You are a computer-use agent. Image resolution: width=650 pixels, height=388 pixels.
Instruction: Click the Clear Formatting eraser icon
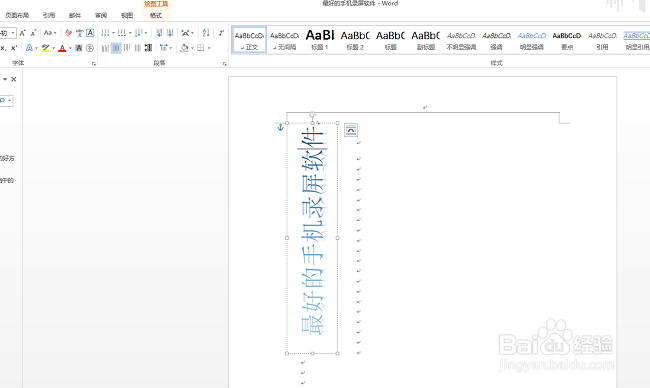[69, 33]
